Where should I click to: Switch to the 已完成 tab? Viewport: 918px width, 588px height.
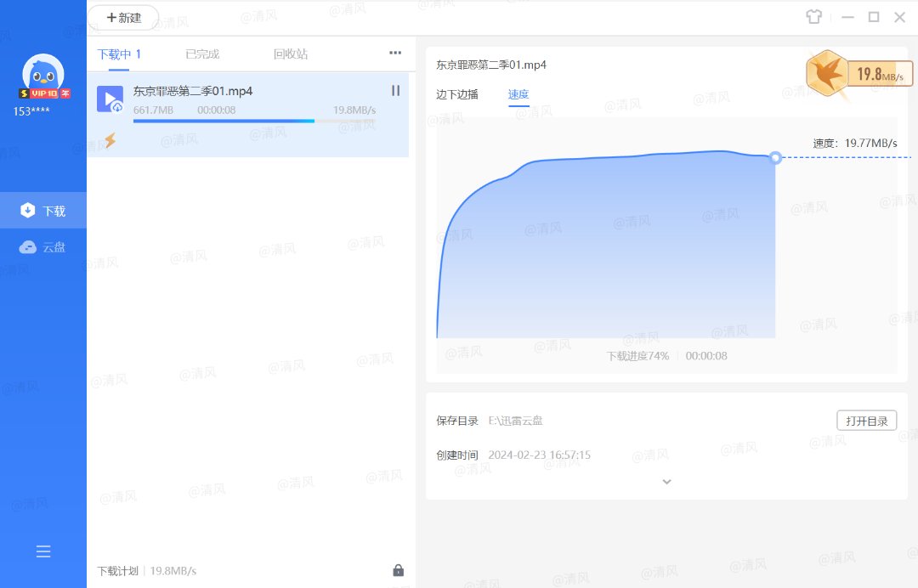coord(202,54)
